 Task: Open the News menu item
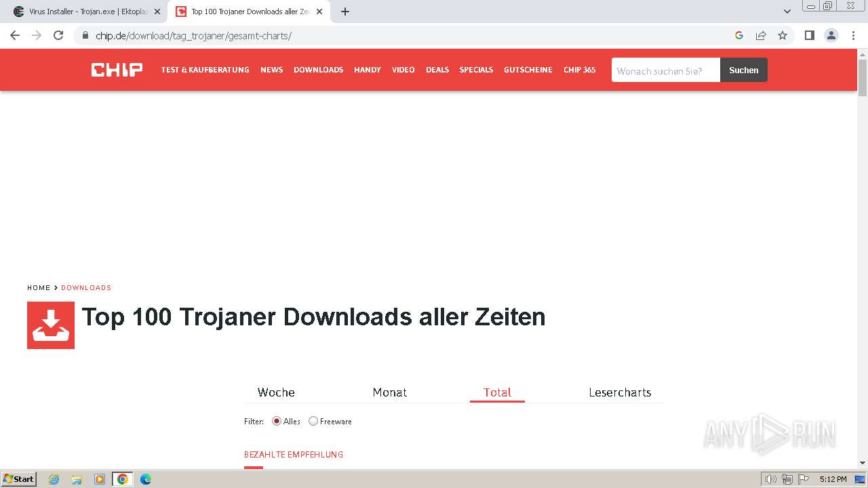[271, 70]
